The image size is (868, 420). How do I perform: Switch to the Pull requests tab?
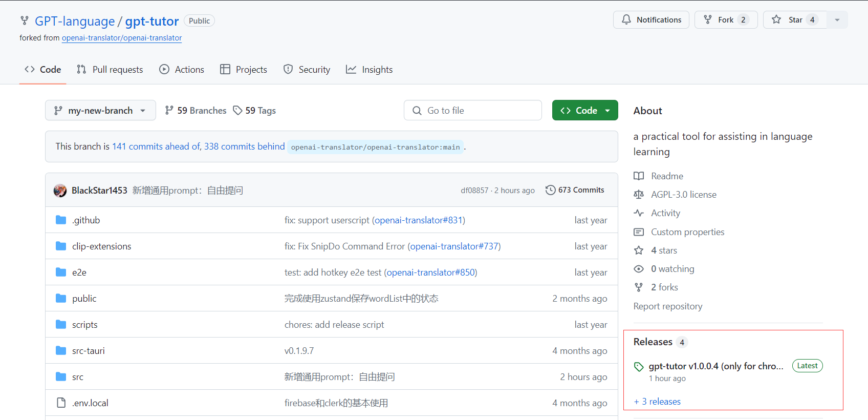(x=110, y=69)
